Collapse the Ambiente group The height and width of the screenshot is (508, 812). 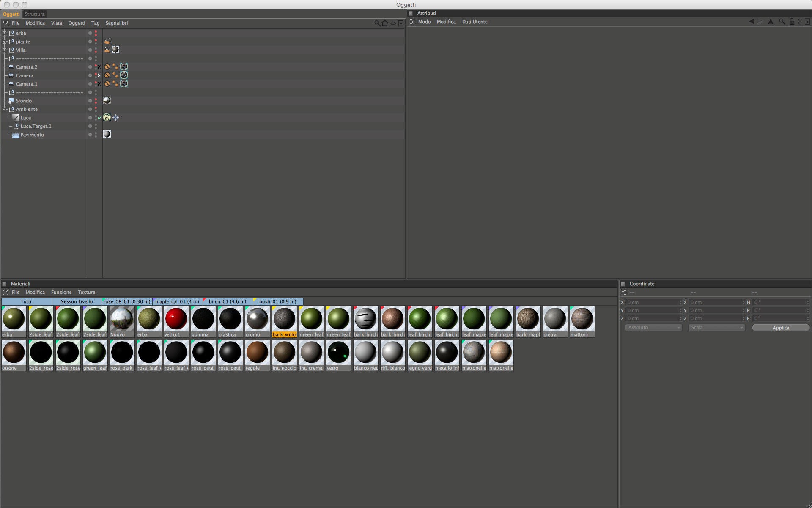[5, 109]
